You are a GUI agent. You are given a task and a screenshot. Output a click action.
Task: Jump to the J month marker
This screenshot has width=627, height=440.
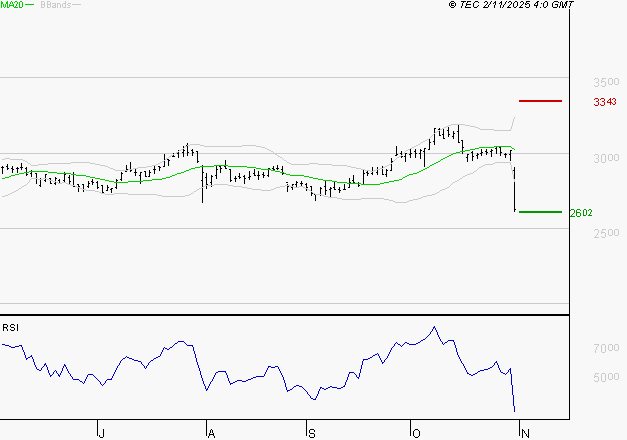pyautogui.click(x=101, y=433)
